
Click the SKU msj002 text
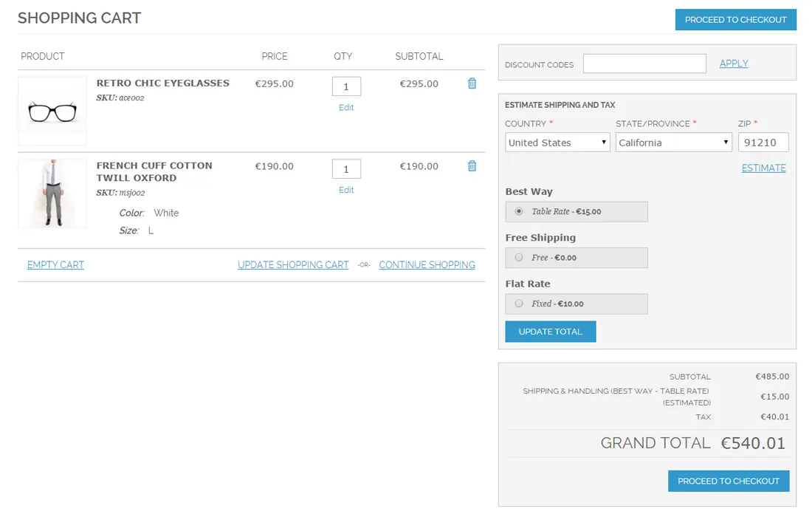coord(120,192)
